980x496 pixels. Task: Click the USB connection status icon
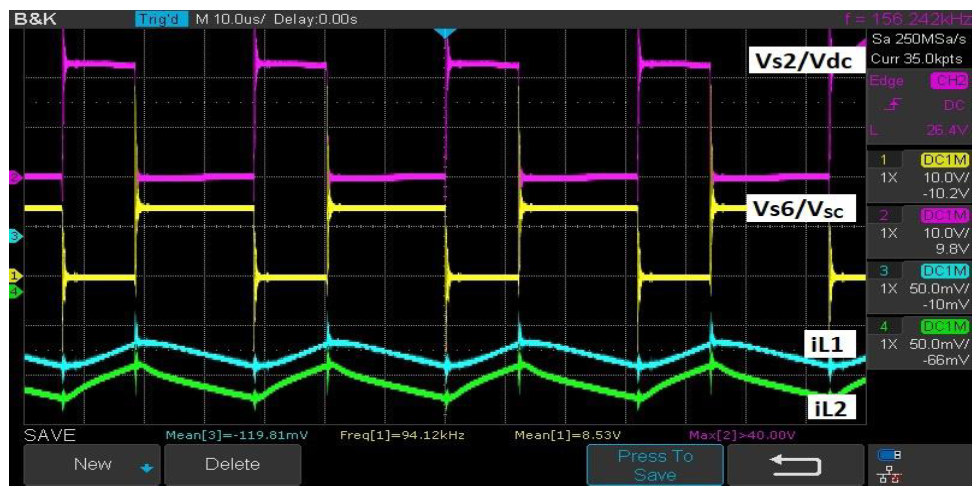coord(889,455)
